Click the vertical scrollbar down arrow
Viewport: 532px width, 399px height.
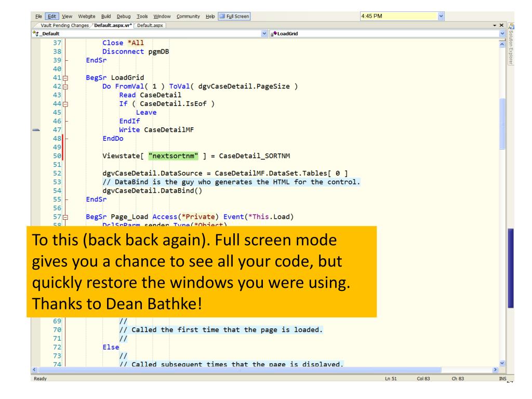[x=502, y=363]
